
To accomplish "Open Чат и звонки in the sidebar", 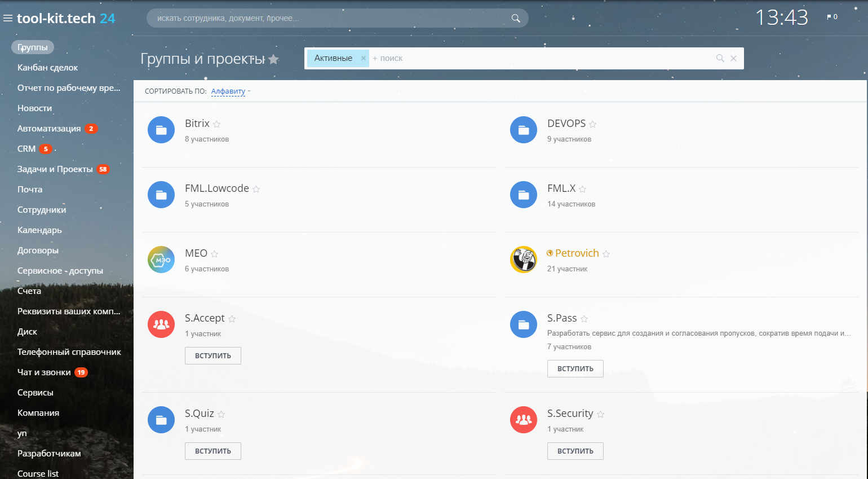I will coord(44,372).
